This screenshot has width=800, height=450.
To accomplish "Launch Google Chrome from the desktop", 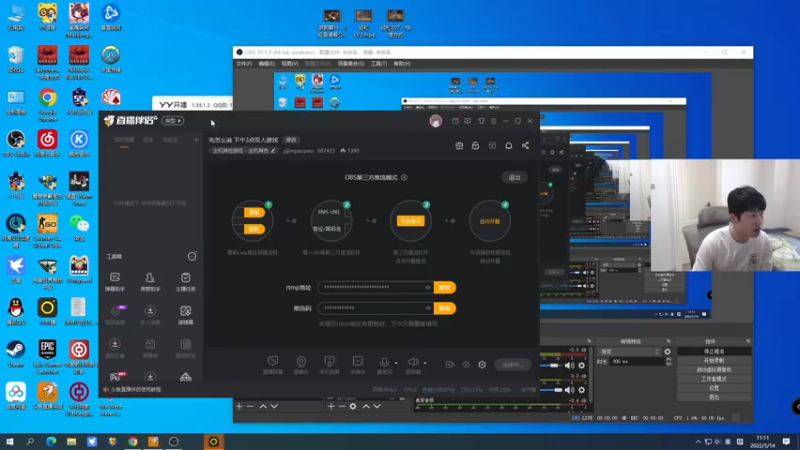I will 47,102.
